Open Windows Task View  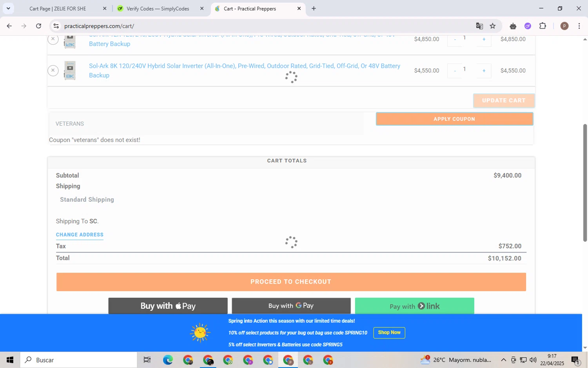147,360
